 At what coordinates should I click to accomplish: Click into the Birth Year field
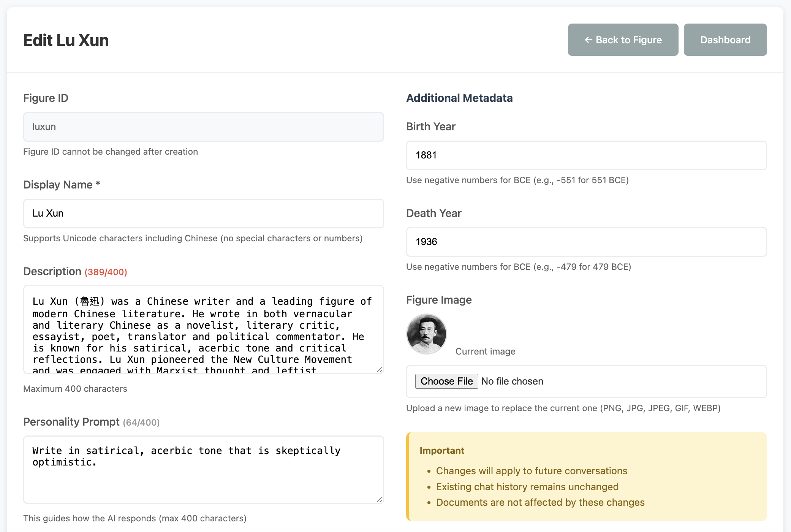coord(586,155)
